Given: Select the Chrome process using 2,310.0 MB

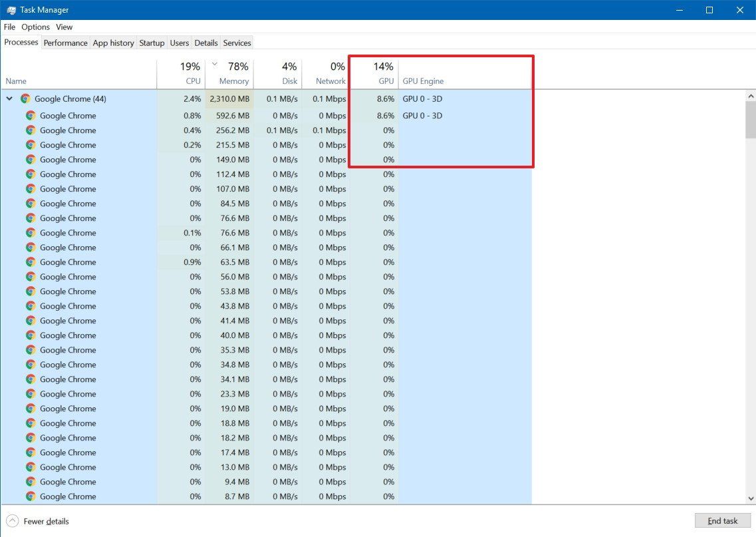Looking at the screenshot, I should coord(68,98).
